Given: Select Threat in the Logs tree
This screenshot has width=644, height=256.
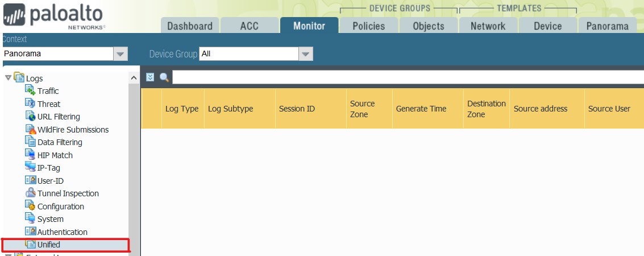Looking at the screenshot, I should (x=49, y=104).
